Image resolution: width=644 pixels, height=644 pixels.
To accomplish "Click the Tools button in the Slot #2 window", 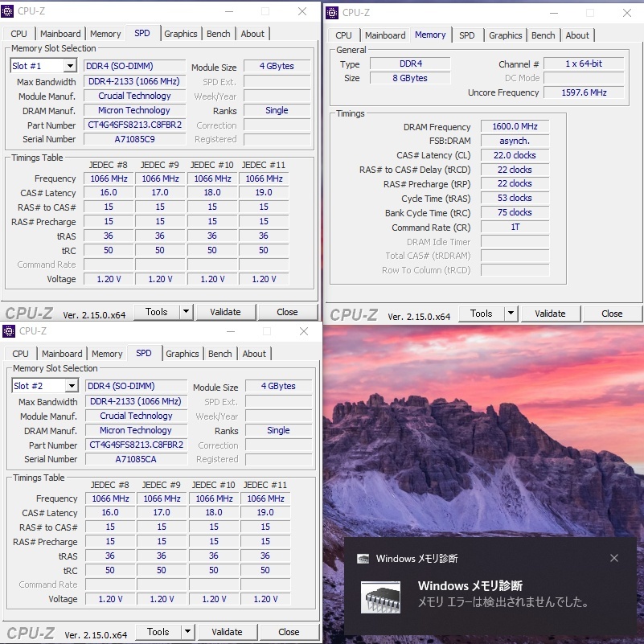I will [158, 632].
